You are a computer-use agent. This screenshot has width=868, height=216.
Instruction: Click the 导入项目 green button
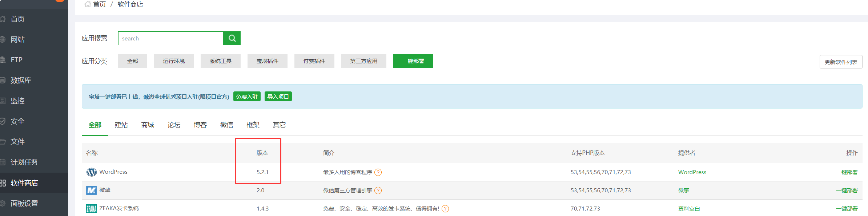pyautogui.click(x=278, y=97)
